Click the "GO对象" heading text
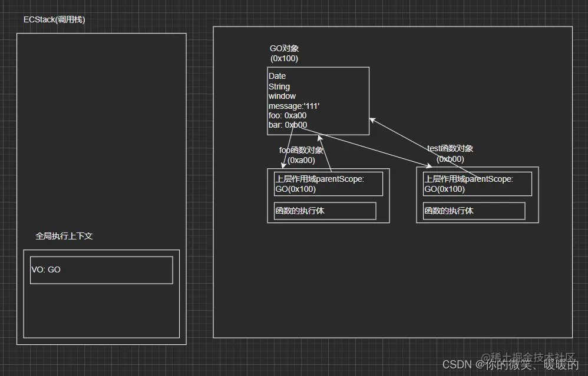The width and height of the screenshot is (588, 376). tap(284, 48)
